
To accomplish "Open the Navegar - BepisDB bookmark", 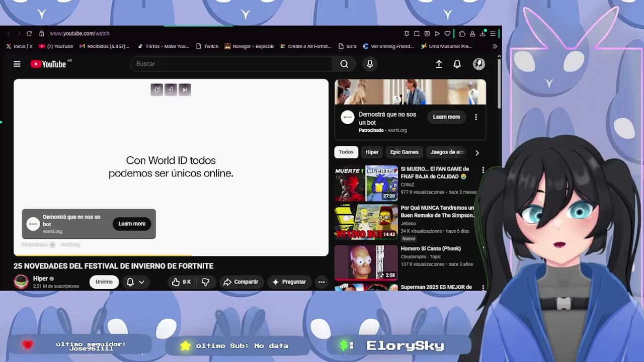I will (x=249, y=46).
